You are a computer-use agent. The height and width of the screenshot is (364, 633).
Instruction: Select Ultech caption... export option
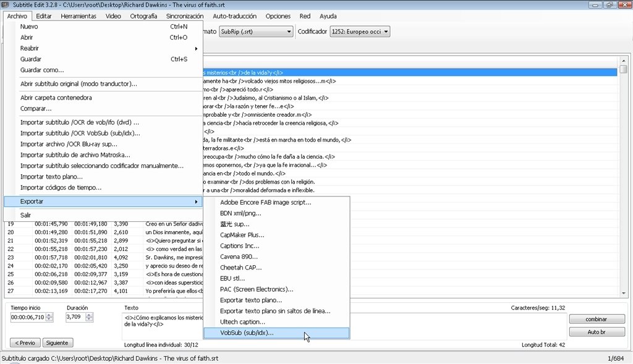[276, 322]
